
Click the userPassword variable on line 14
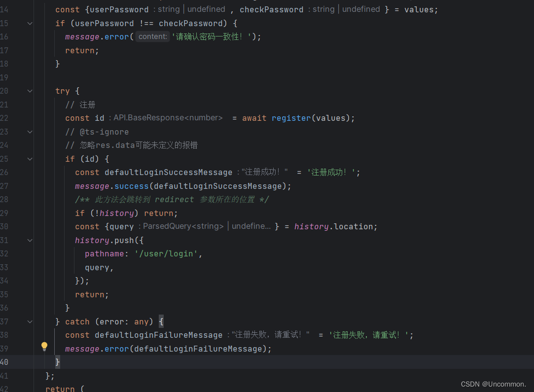119,9
